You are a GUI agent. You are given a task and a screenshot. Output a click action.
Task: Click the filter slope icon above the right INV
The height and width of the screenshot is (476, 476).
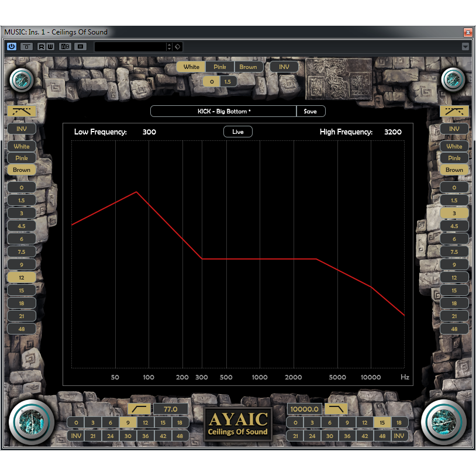pyautogui.click(x=454, y=111)
